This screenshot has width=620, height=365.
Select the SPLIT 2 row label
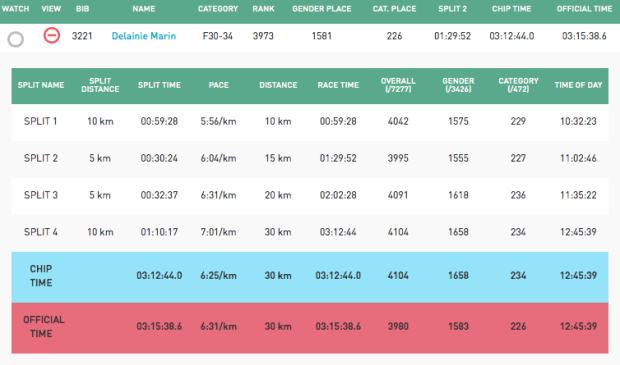[41, 158]
